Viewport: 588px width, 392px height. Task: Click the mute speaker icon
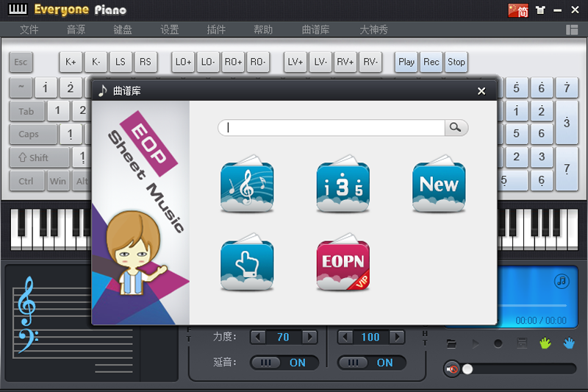tap(452, 369)
